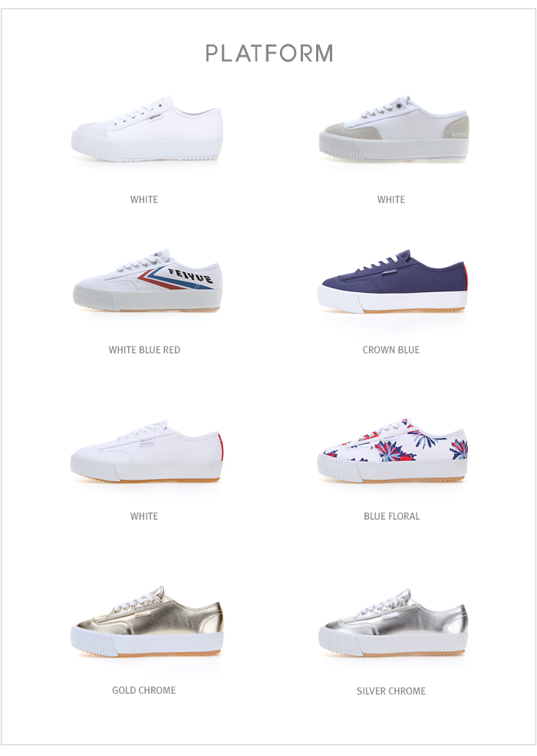
Task: Open the Silver Chrome metallic sneaker image
Action: click(x=393, y=622)
